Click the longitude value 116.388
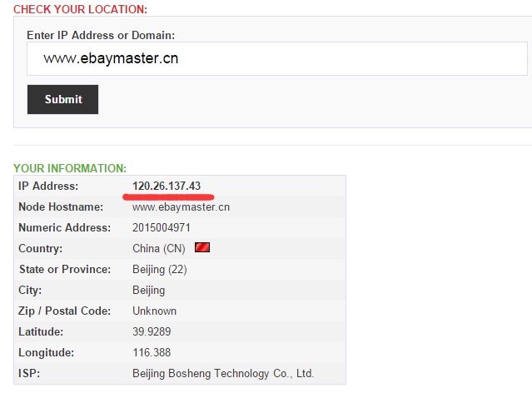 (152, 352)
